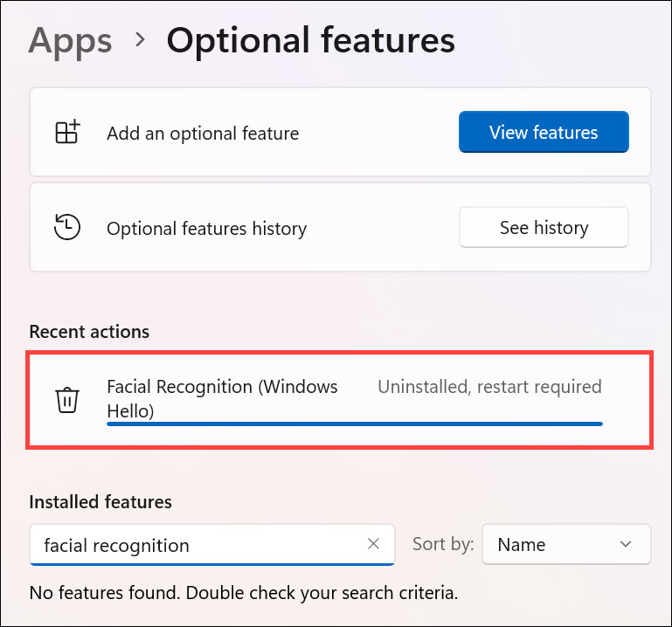This screenshot has height=627, width=672.
Task: Click the breadcrumb arrow after Apps
Action: (139, 41)
